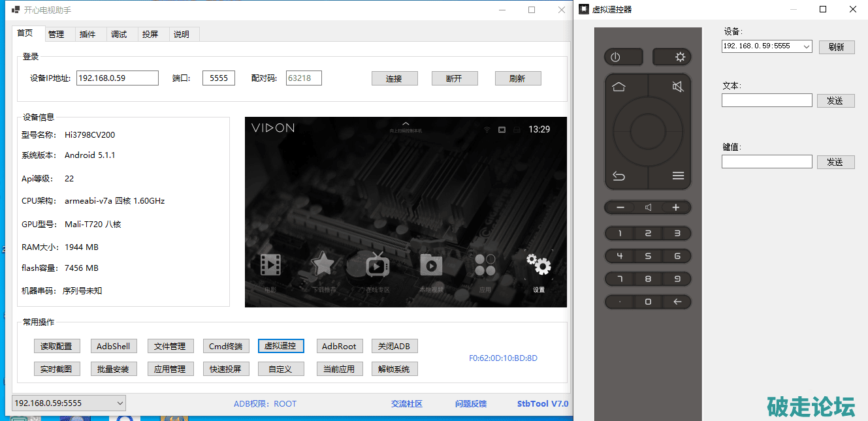The image size is (868, 421).
Task: Click the AdbShell button
Action: click(x=113, y=347)
